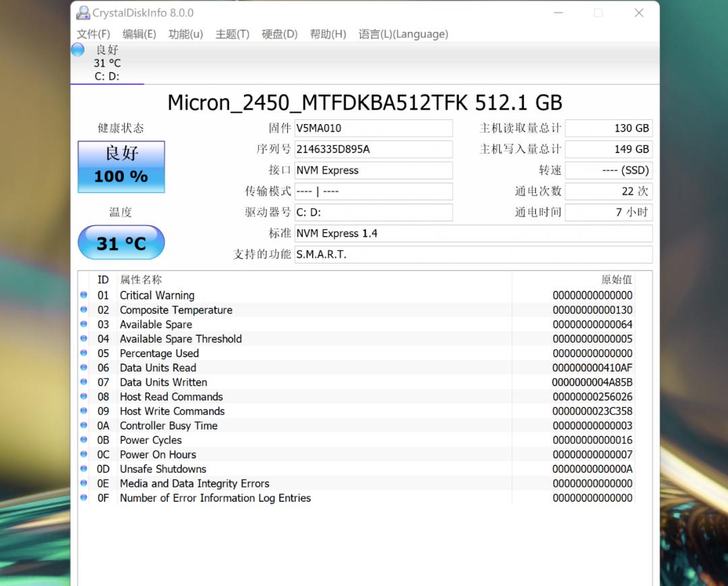Click the health status button showing 良好 100%

pyautogui.click(x=121, y=166)
